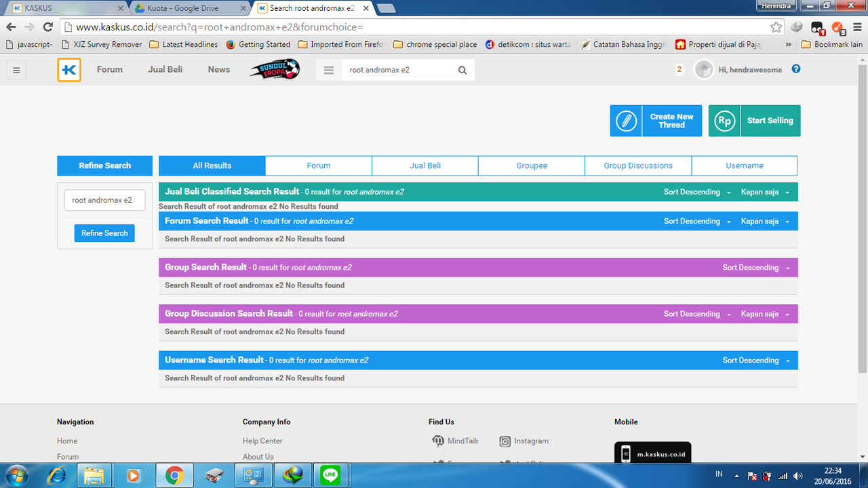The height and width of the screenshot is (488, 868).
Task: Click volume icon in system tray
Action: point(798,476)
